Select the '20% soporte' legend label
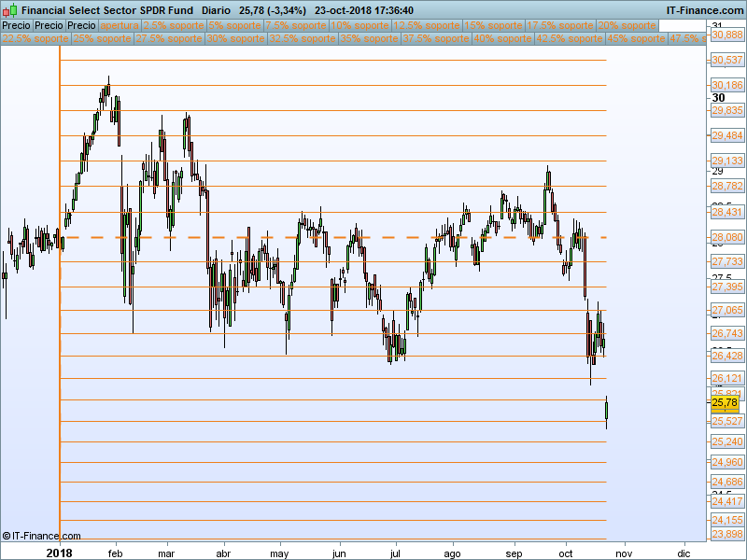 [x=627, y=25]
